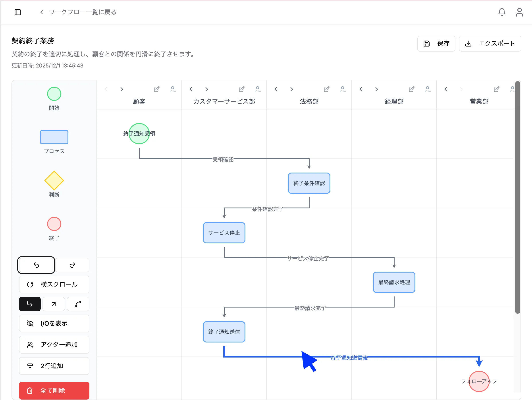Select the straight arrow connector style

54,304
